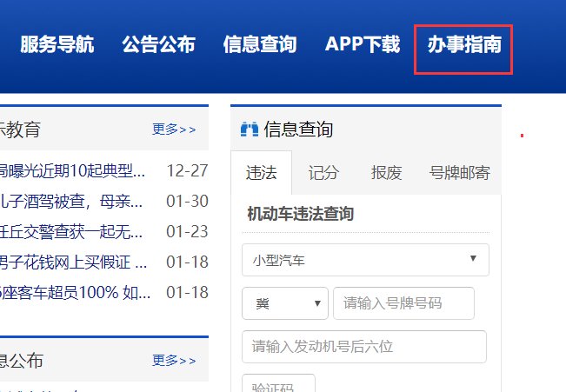Image resolution: width=566 pixels, height=392 pixels.
Task: Click the binoculars icon beside 信息查询
Action: pyautogui.click(x=250, y=130)
